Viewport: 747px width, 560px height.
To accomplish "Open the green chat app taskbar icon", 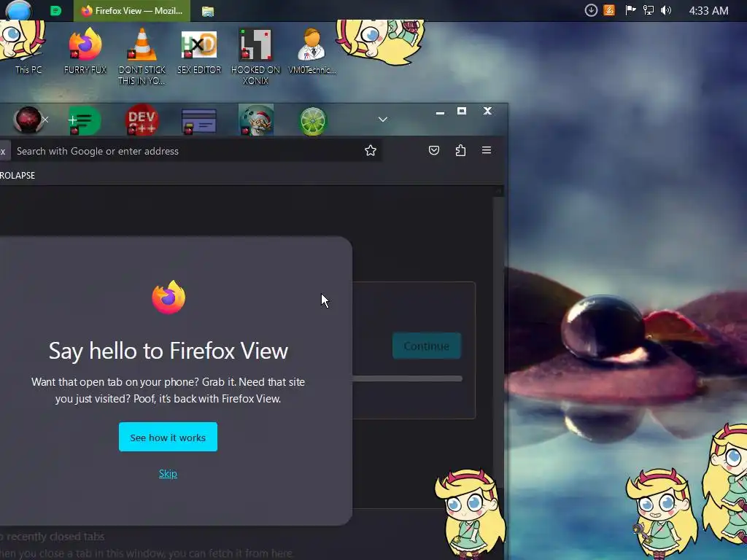I will [x=55, y=10].
